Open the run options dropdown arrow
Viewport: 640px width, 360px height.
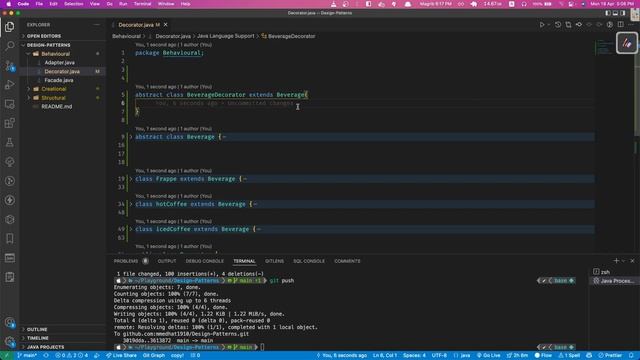click(548, 25)
